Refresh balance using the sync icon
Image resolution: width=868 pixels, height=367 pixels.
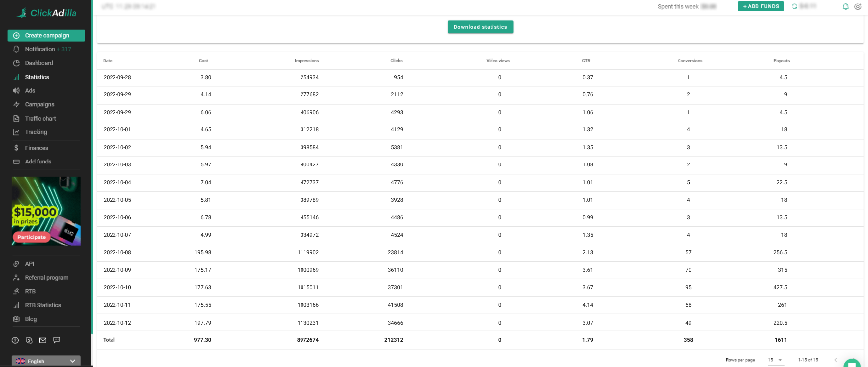click(794, 6)
